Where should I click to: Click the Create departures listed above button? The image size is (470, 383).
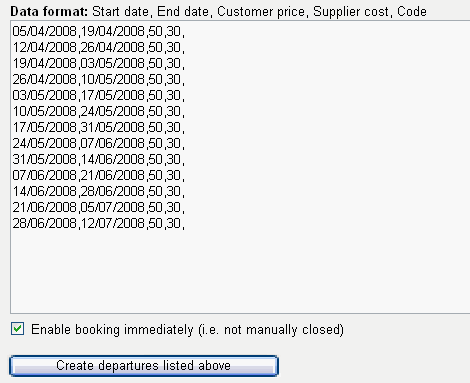144,366
